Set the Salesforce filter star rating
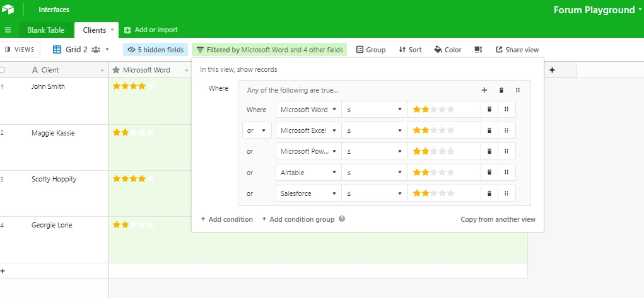This screenshot has height=298, width=644. [434, 193]
